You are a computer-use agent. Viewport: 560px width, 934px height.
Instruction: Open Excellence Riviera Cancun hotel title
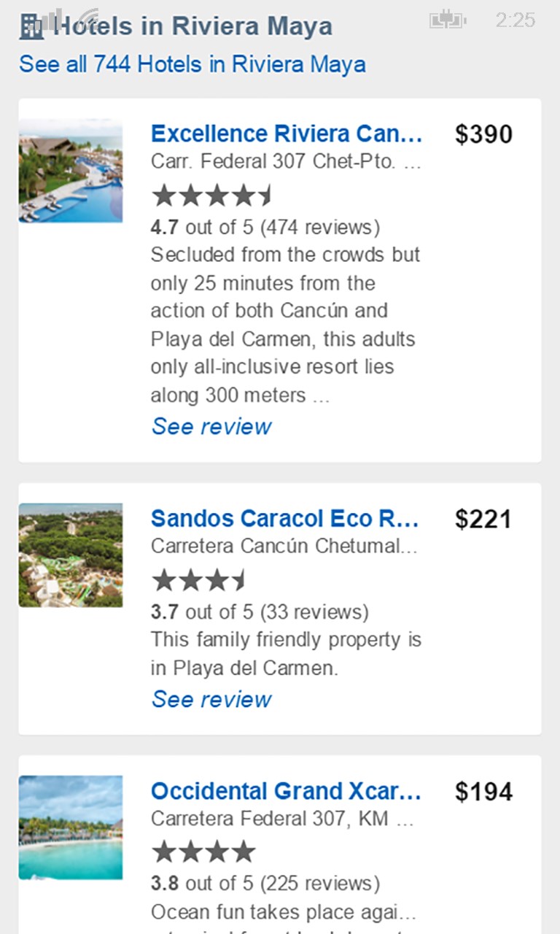tap(286, 134)
